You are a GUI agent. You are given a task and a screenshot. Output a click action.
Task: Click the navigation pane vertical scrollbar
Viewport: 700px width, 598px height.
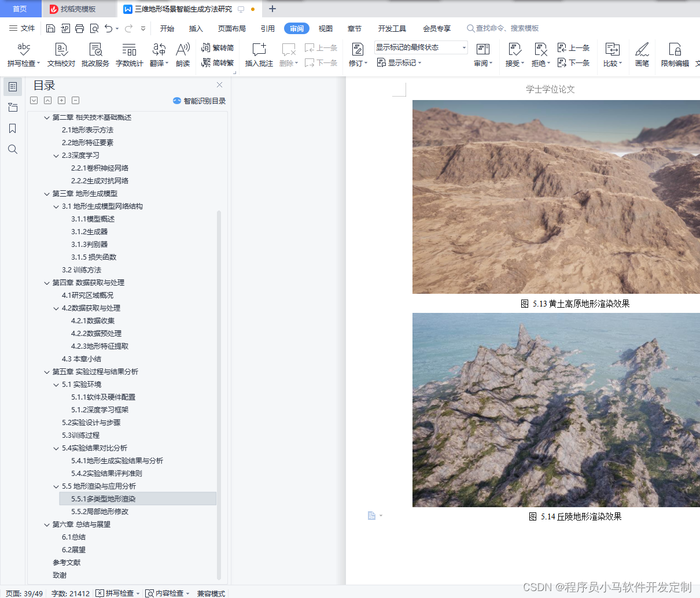click(219, 395)
